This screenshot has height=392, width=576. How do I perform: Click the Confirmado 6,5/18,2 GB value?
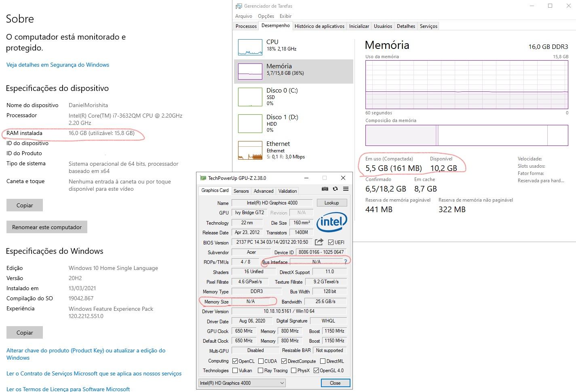[x=386, y=189]
